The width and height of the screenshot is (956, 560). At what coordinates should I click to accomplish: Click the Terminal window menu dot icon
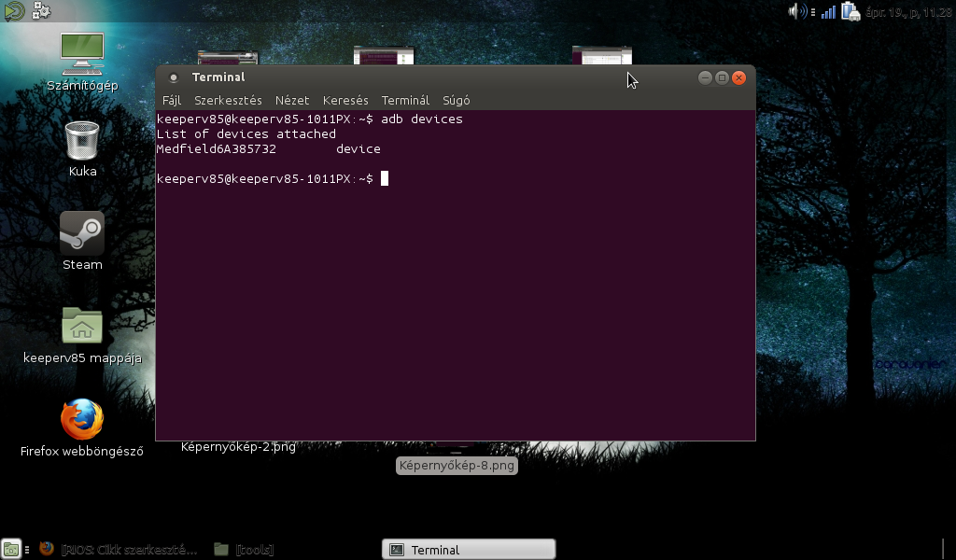click(x=173, y=77)
